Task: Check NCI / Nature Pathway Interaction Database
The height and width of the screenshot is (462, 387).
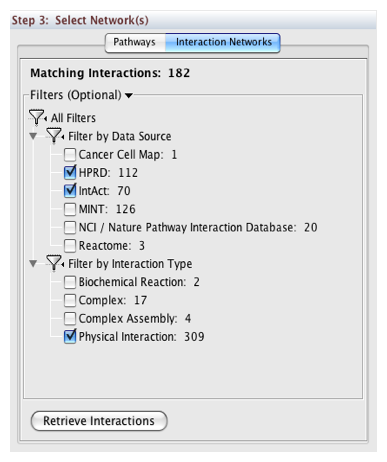Action: 70,227
